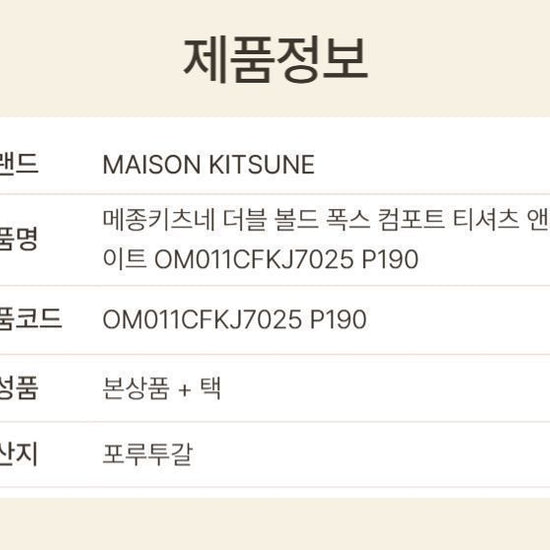Click the word MAISON in brand row
This screenshot has width=550, height=550.
152,165
